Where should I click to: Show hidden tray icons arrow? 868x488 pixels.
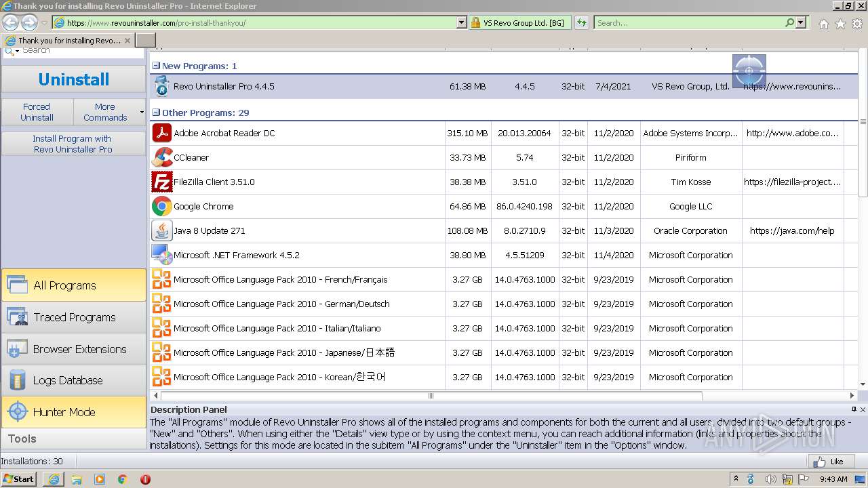tap(736, 479)
